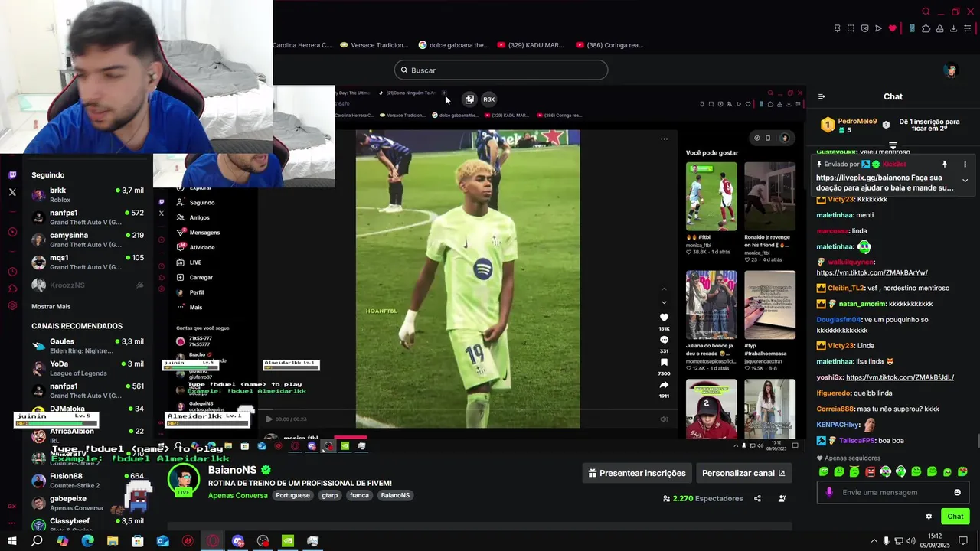Open File Explorer from taskbar
980x551 pixels.
point(113,541)
